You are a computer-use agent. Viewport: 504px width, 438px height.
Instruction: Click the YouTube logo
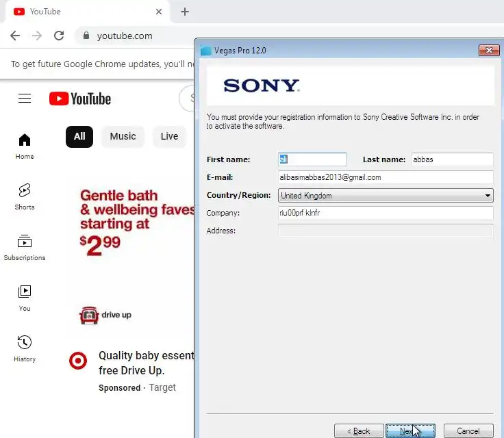pyautogui.click(x=80, y=99)
